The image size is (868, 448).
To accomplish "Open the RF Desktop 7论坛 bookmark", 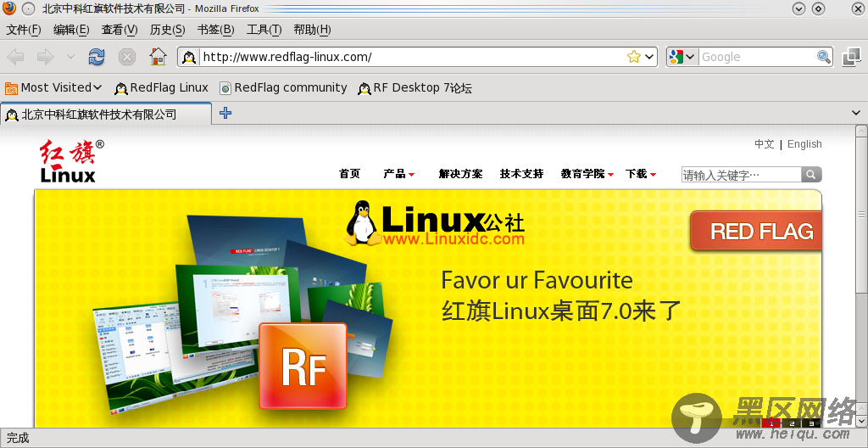I will [x=415, y=87].
